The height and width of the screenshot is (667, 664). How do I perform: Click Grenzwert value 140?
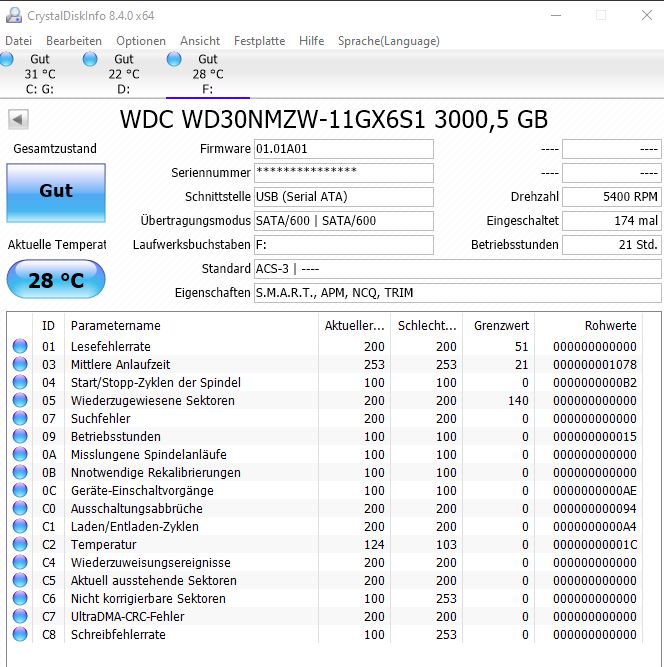518,400
